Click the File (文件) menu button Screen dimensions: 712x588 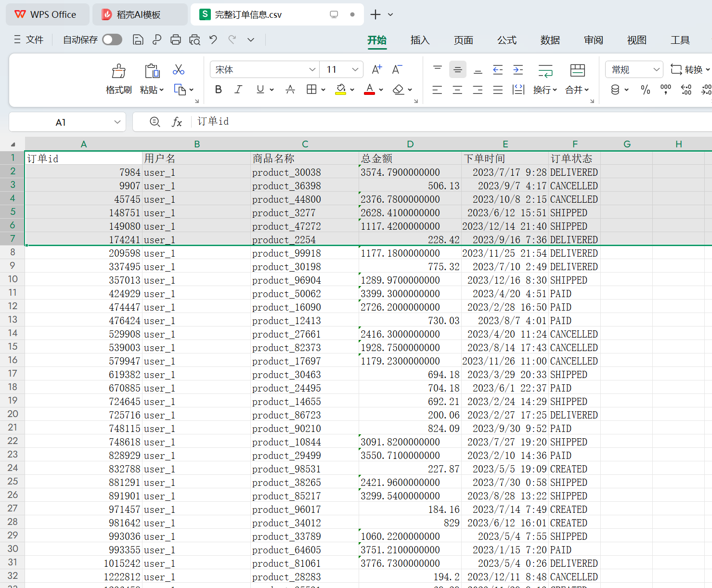[x=29, y=40]
